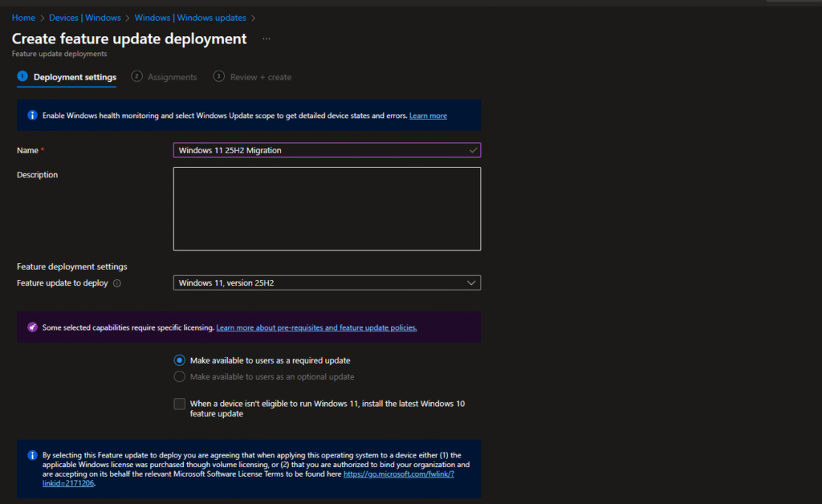Open the pre-requisites and feature update policies link
This screenshot has height=504, width=822.
tap(316, 327)
